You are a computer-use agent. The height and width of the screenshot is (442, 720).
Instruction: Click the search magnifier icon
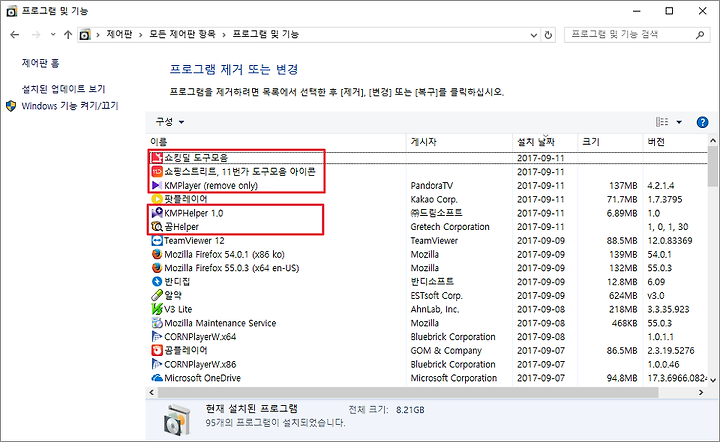tap(700, 34)
